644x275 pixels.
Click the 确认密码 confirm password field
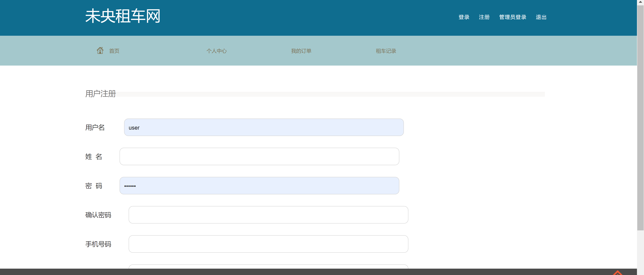pyautogui.click(x=268, y=215)
